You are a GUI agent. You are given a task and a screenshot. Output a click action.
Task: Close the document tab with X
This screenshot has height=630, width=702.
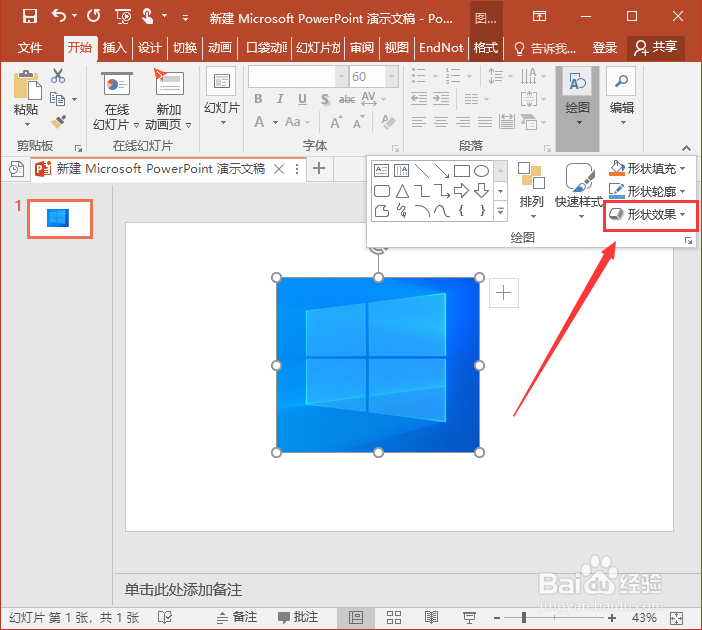pos(279,169)
